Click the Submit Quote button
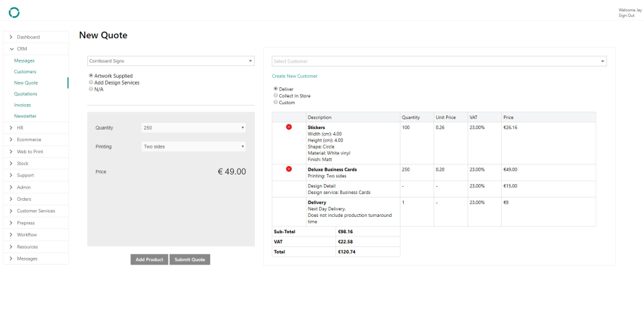 pyautogui.click(x=190, y=259)
